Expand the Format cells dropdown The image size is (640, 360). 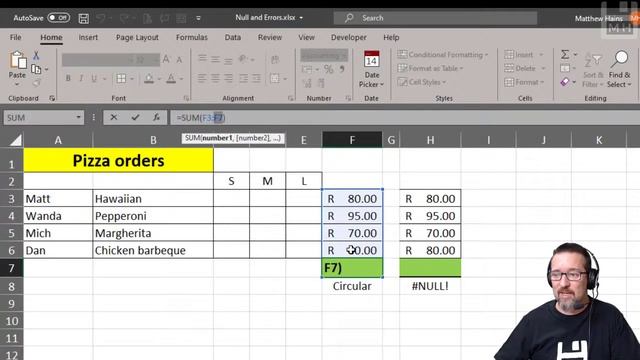tap(542, 82)
